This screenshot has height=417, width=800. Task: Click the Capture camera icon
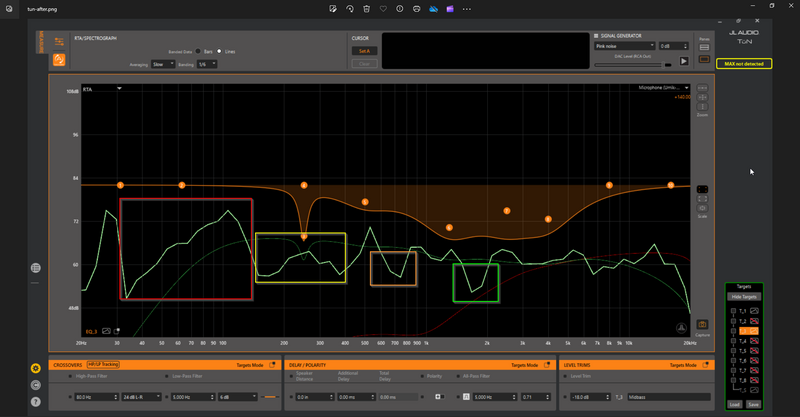point(702,325)
